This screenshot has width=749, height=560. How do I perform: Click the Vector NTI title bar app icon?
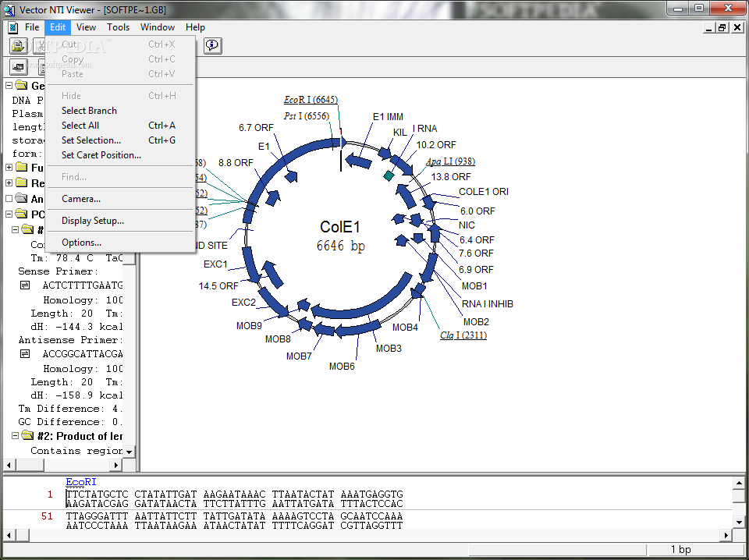click(9, 9)
